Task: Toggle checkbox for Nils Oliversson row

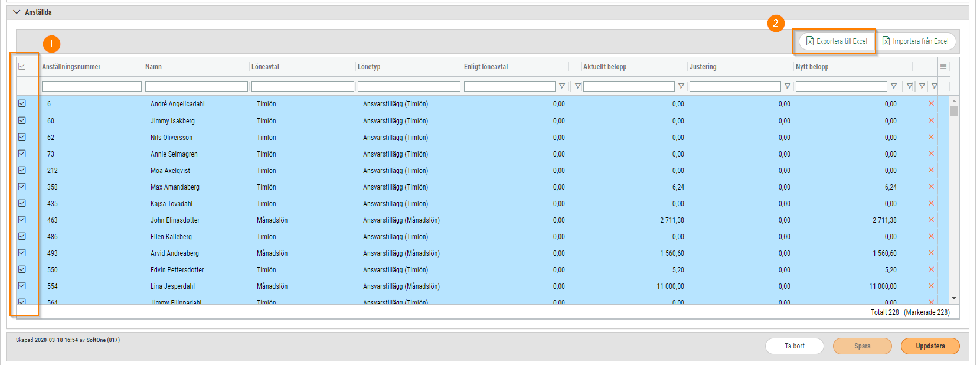Action: [x=22, y=137]
